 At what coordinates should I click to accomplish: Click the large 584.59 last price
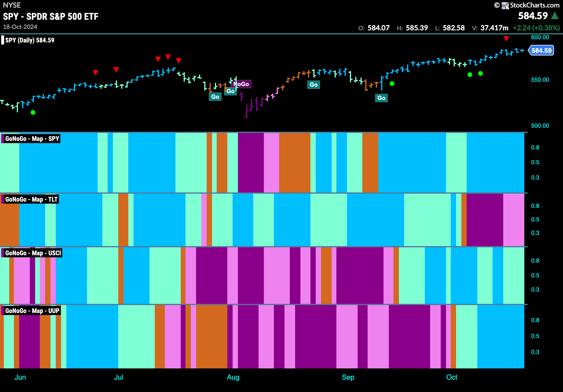(x=533, y=16)
